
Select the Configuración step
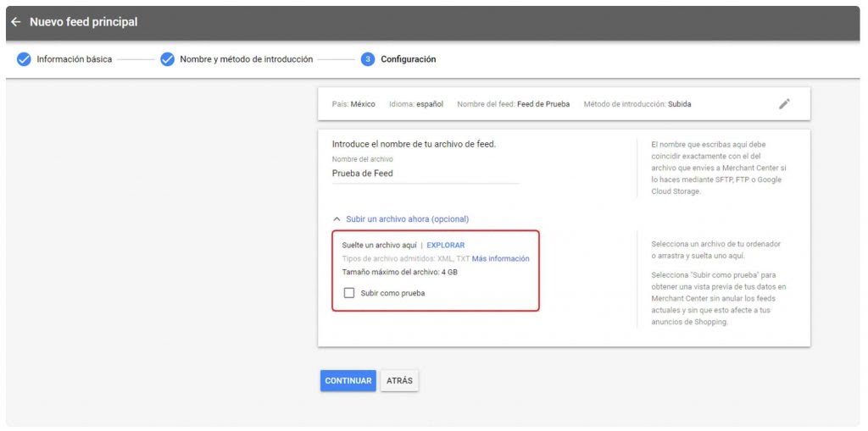pos(408,59)
